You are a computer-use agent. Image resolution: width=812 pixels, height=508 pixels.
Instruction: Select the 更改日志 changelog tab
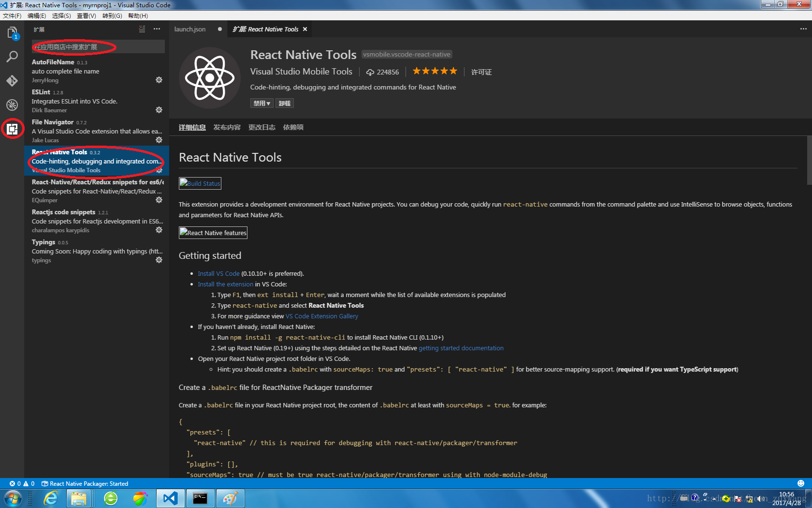point(262,127)
